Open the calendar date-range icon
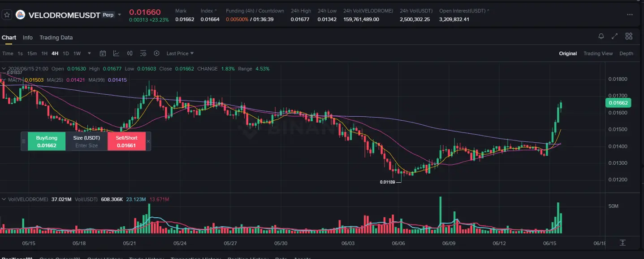 pos(103,53)
